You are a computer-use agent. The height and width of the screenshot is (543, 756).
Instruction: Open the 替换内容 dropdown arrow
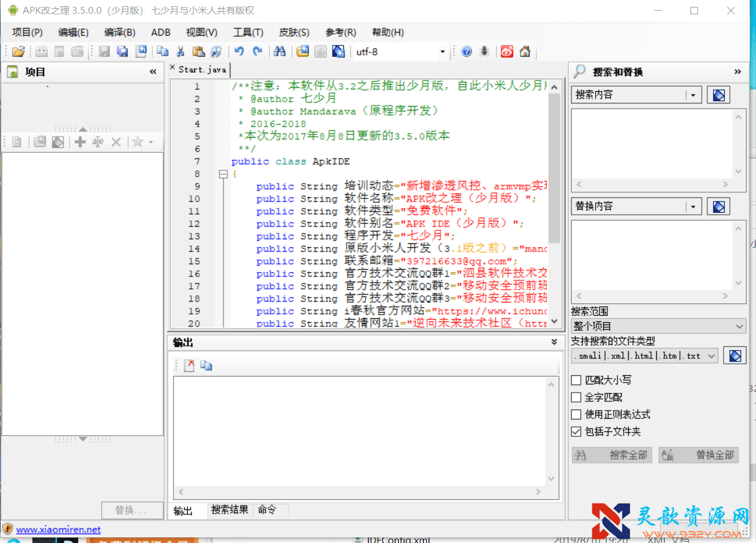pyautogui.click(x=694, y=206)
